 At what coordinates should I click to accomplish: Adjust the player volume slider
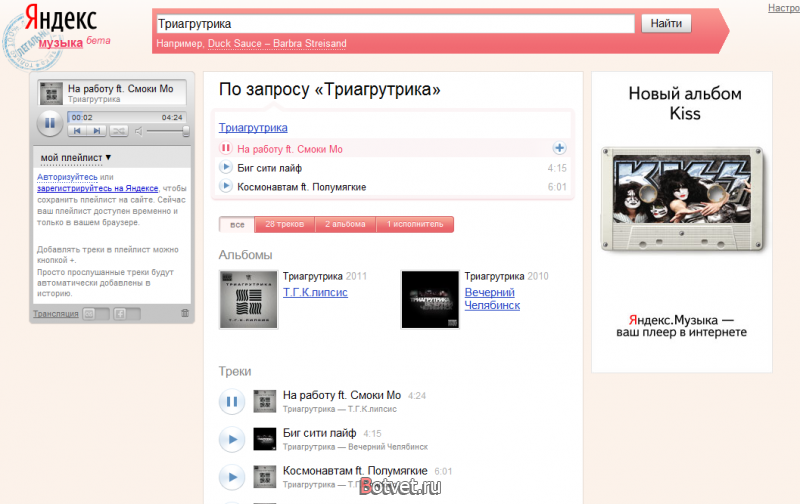coord(167,131)
